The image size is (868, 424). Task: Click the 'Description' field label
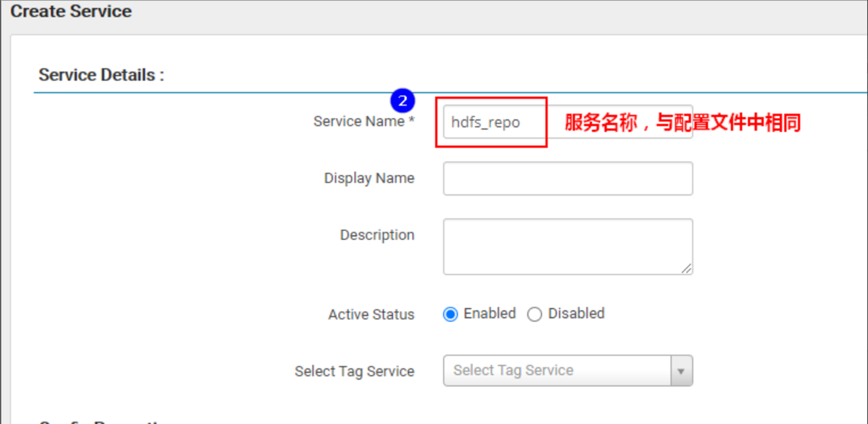pyautogui.click(x=377, y=235)
